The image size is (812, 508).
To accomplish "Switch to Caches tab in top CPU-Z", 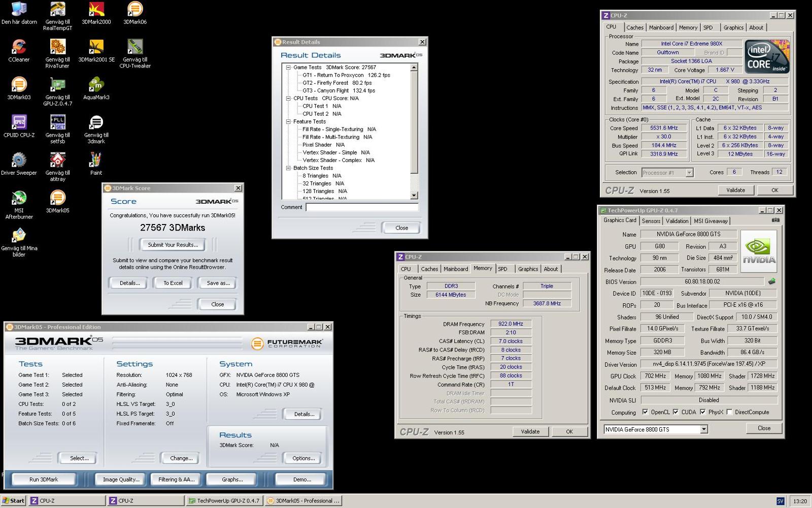I will [x=634, y=27].
